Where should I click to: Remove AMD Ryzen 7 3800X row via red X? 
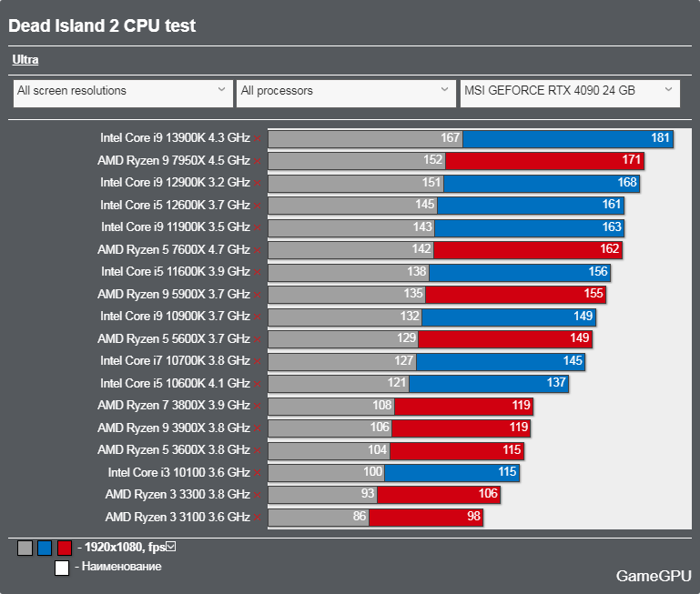pos(257,406)
